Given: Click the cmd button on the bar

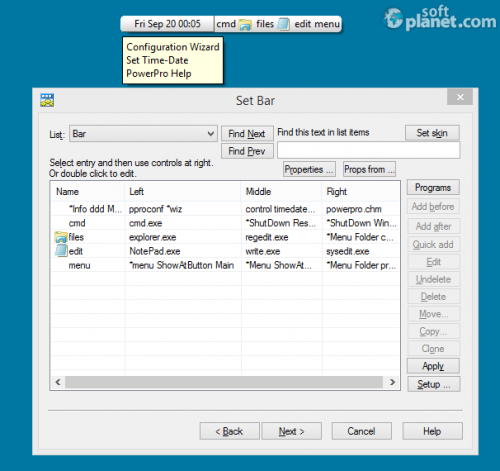Looking at the screenshot, I should click(226, 24).
